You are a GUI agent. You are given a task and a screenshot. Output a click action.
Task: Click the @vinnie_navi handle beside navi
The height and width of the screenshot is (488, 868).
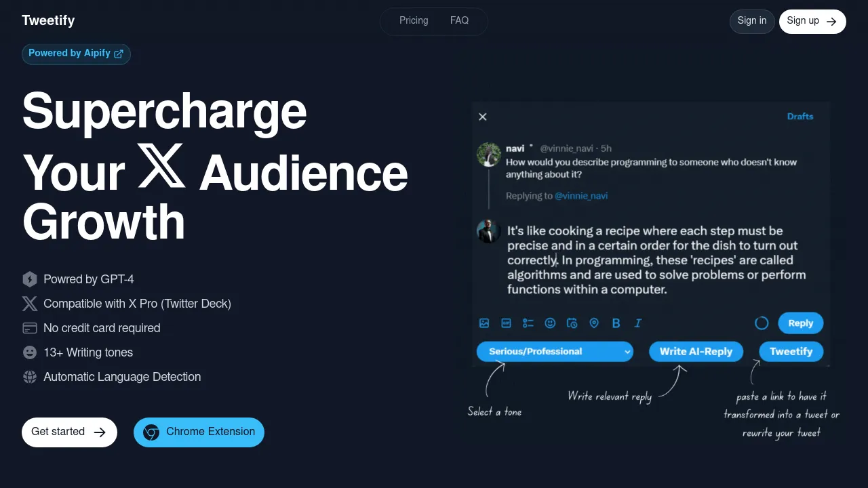[x=566, y=148]
